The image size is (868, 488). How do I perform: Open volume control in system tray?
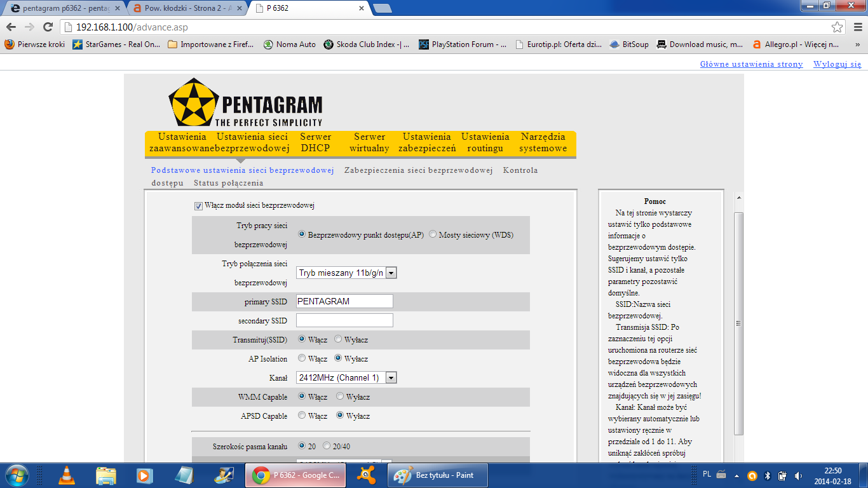(x=797, y=475)
